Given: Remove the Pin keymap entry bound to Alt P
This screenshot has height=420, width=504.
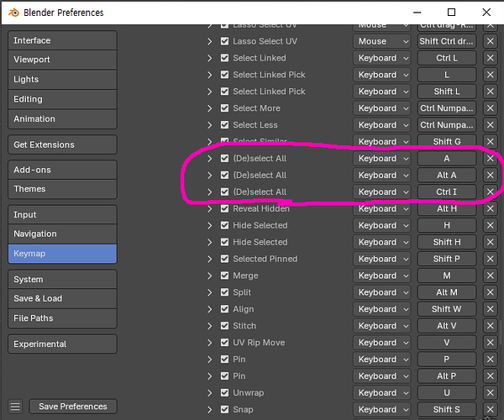Looking at the screenshot, I should (x=490, y=375).
